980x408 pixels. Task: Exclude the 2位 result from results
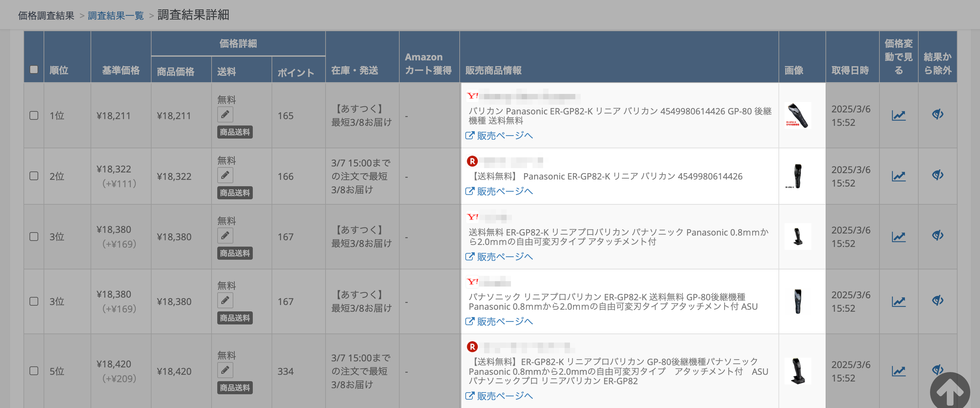pos(937,175)
